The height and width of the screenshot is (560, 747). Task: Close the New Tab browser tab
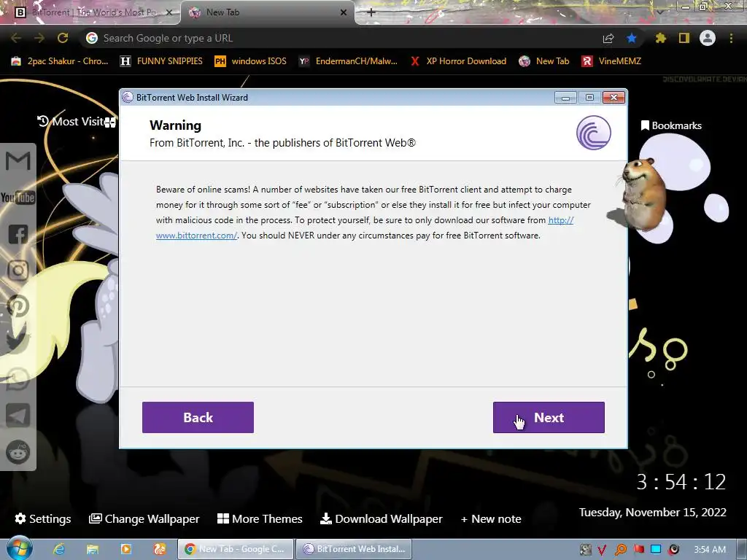[x=343, y=12]
